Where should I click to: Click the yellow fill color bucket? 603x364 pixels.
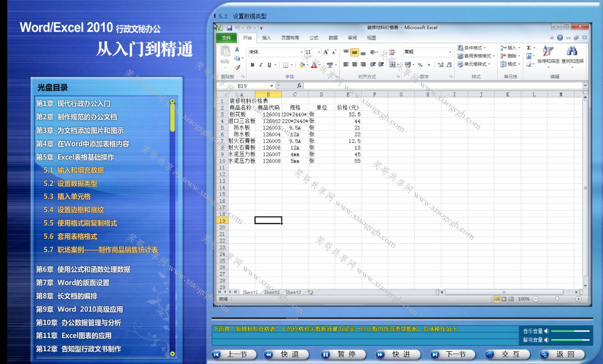[302, 65]
